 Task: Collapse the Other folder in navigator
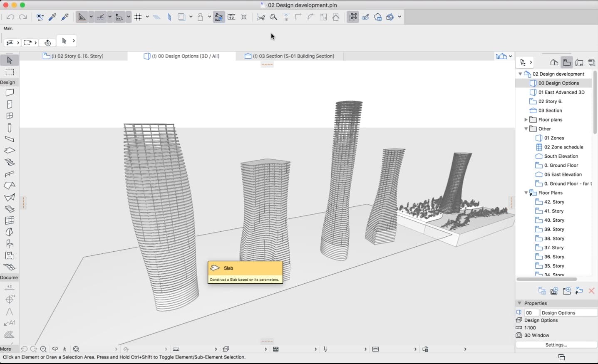[x=526, y=129]
